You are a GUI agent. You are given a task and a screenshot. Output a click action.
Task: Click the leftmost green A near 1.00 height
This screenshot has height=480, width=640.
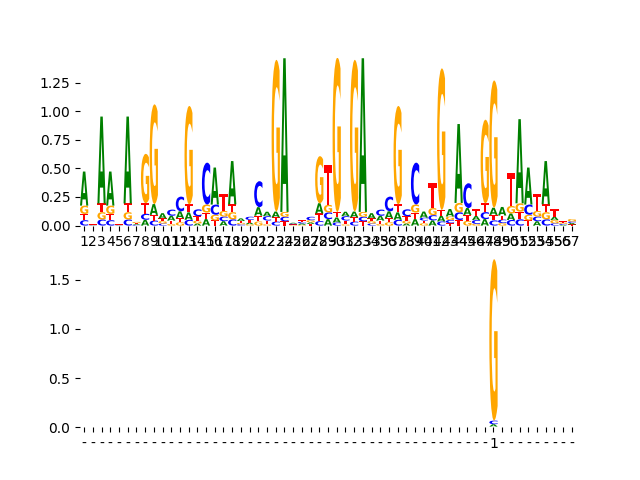pyautogui.click(x=102, y=160)
